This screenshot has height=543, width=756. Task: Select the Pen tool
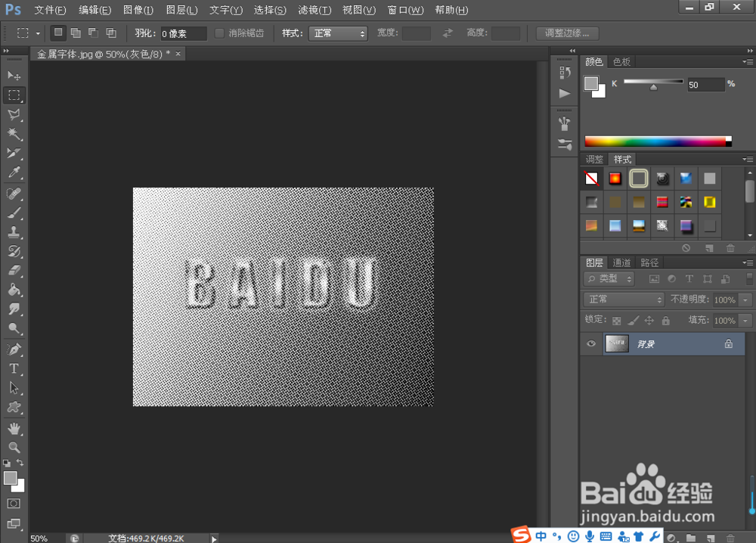point(14,349)
